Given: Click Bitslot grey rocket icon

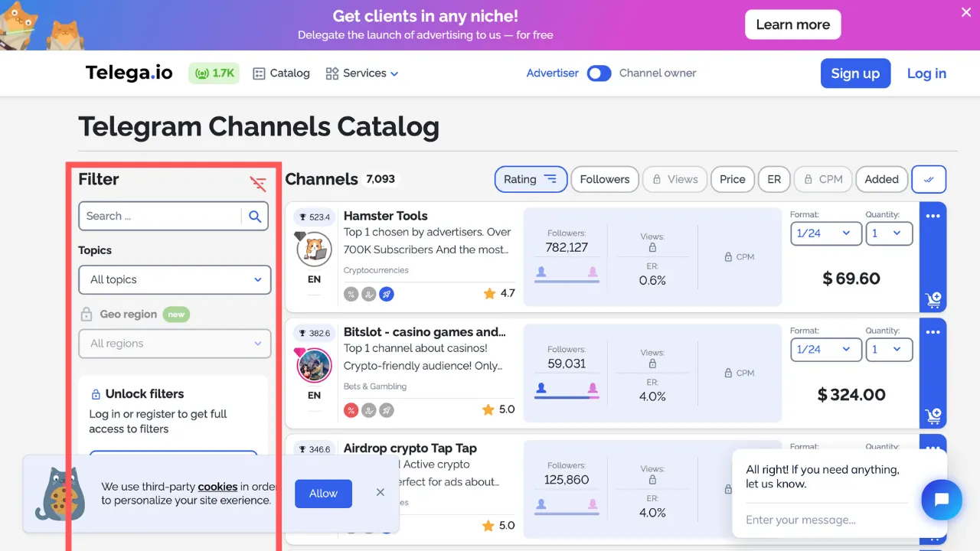Looking at the screenshot, I should click(x=387, y=410).
